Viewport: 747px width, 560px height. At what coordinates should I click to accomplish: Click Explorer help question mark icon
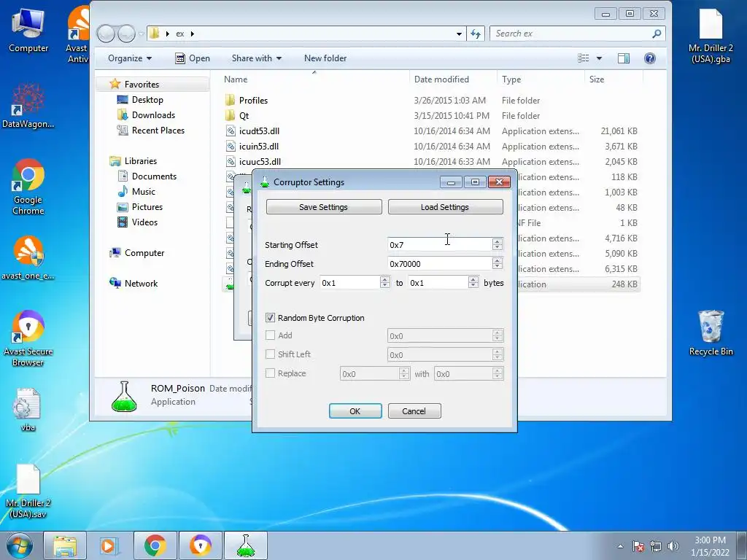click(x=649, y=58)
